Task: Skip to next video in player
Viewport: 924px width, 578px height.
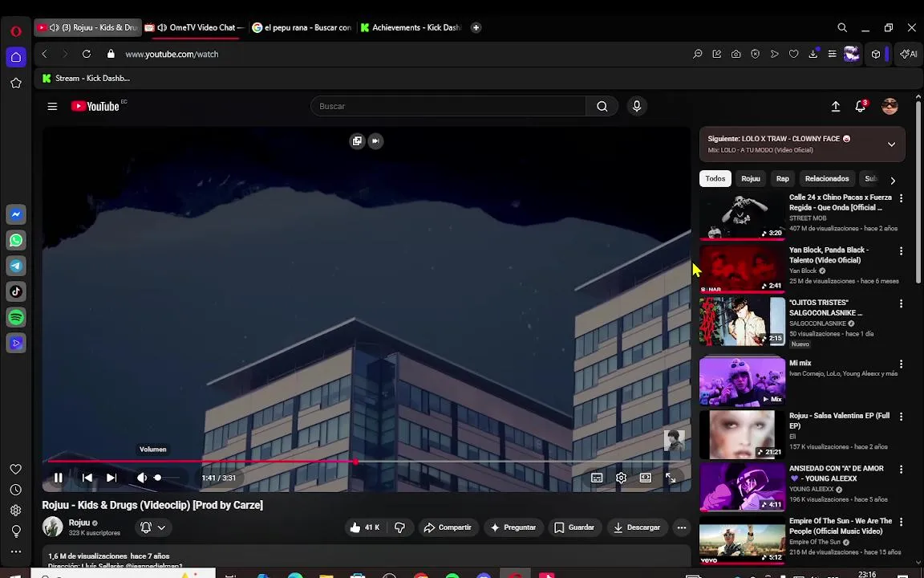Action: [x=111, y=478]
